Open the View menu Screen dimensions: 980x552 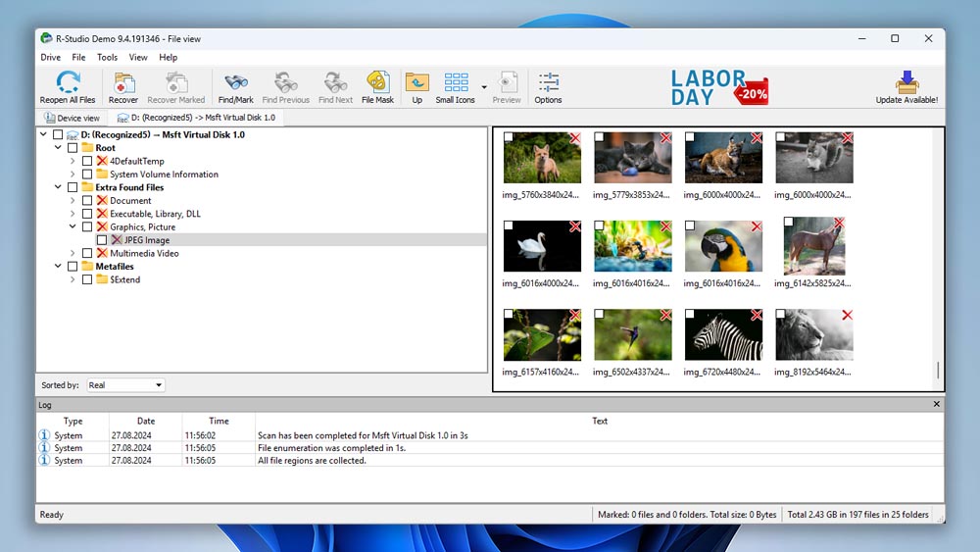pyautogui.click(x=138, y=57)
